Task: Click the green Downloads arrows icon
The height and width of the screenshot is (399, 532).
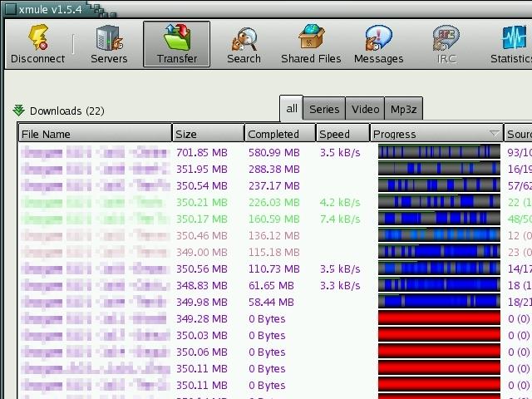Action: (19, 111)
